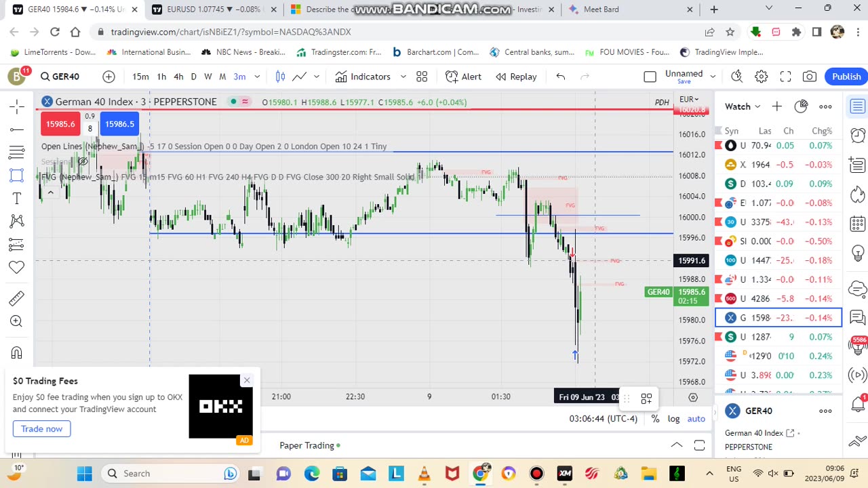Toggle auto scale
868x488 pixels.
coord(696,419)
